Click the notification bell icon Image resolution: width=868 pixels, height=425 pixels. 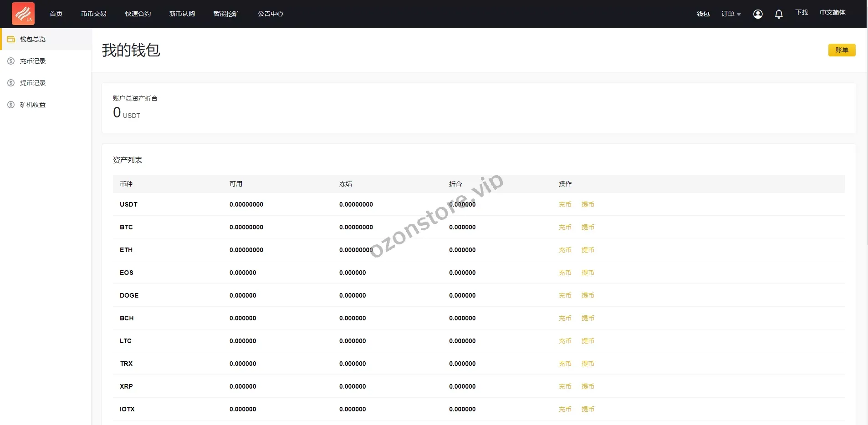[779, 14]
